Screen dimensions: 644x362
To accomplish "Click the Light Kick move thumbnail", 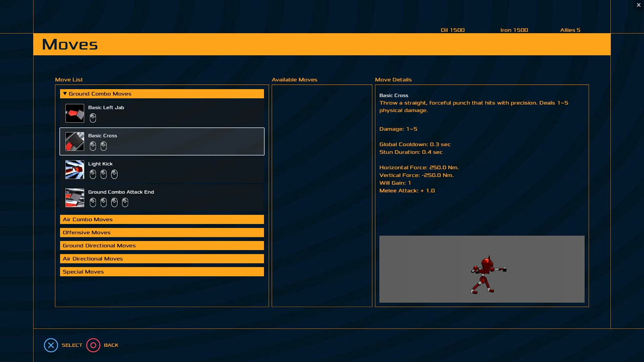I will 74,169.
